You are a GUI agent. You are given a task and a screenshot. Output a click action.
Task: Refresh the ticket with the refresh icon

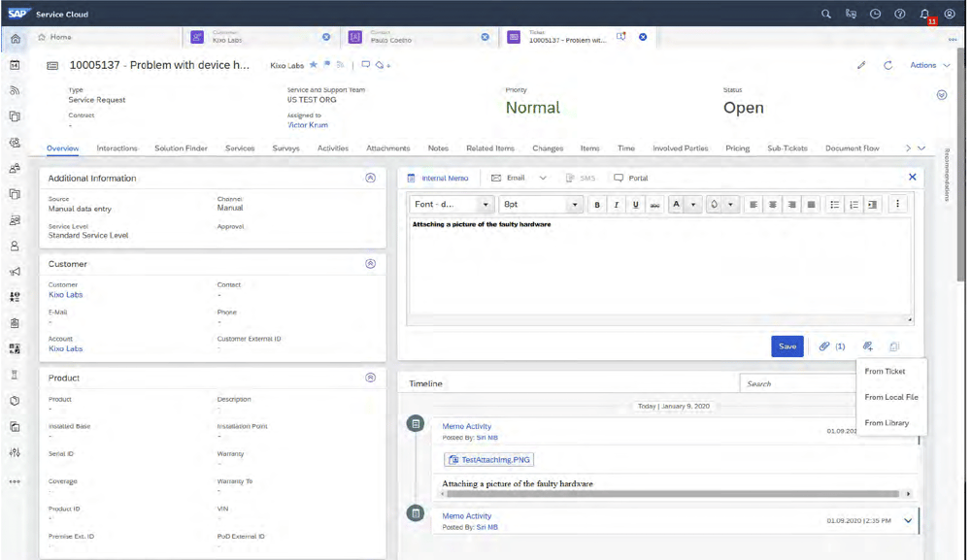887,65
